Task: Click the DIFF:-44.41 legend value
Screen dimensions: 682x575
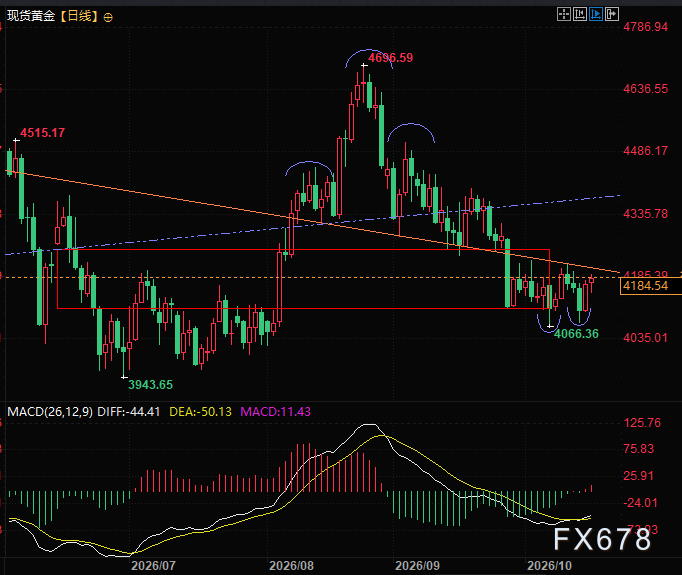Action: pos(128,411)
